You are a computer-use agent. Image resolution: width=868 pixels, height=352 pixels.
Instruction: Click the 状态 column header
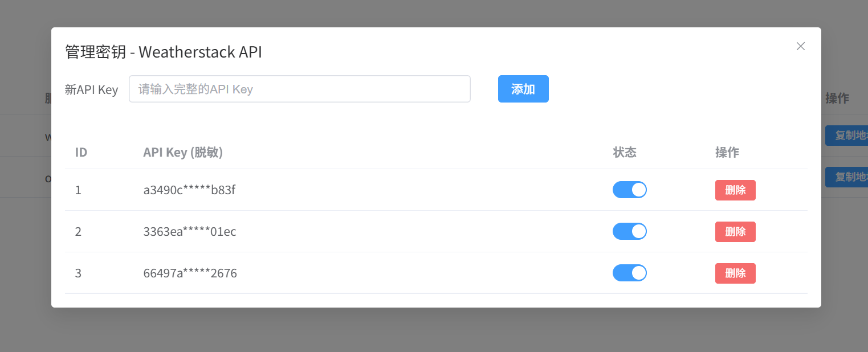pyautogui.click(x=624, y=152)
